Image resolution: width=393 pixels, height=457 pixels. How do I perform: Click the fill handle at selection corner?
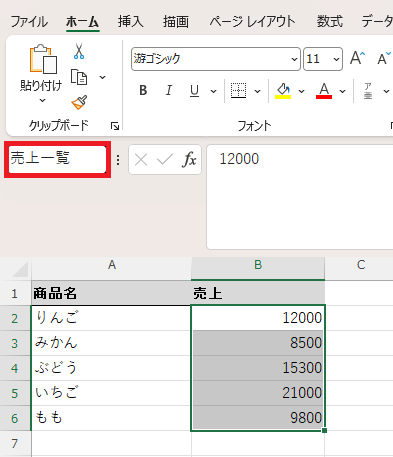[325, 431]
